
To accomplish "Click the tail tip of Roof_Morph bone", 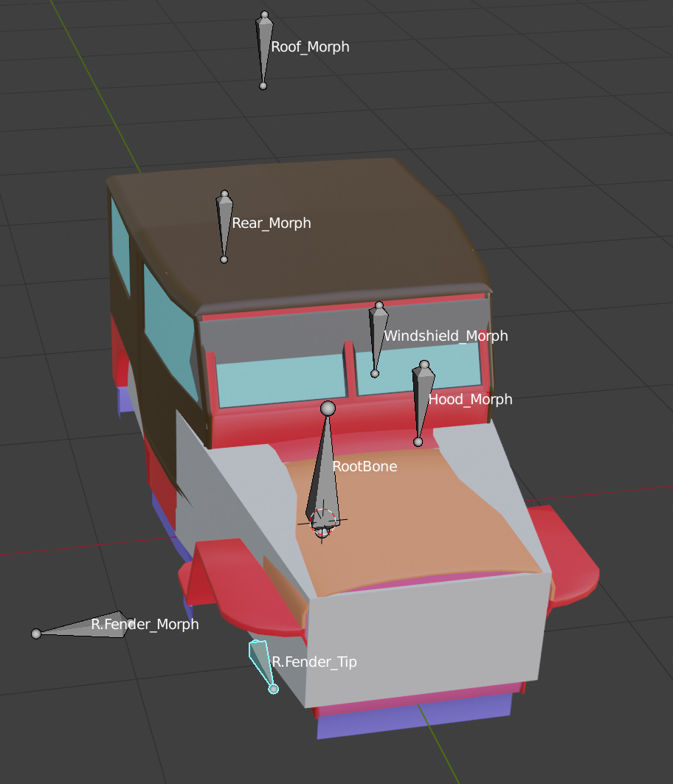I will tap(263, 86).
